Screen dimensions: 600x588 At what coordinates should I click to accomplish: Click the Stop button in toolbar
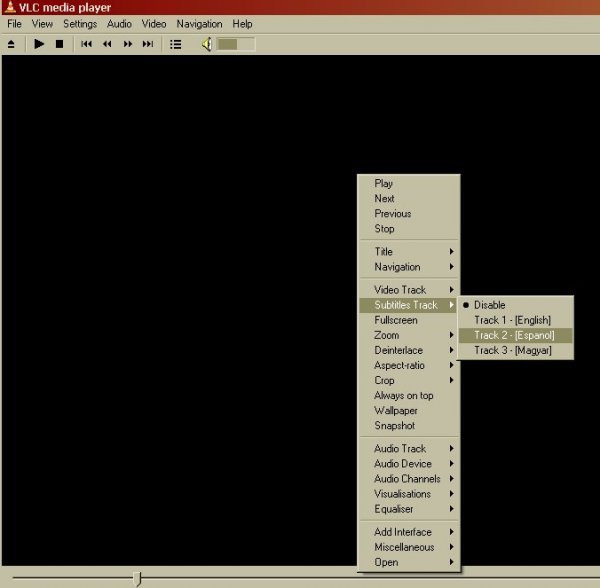59,44
